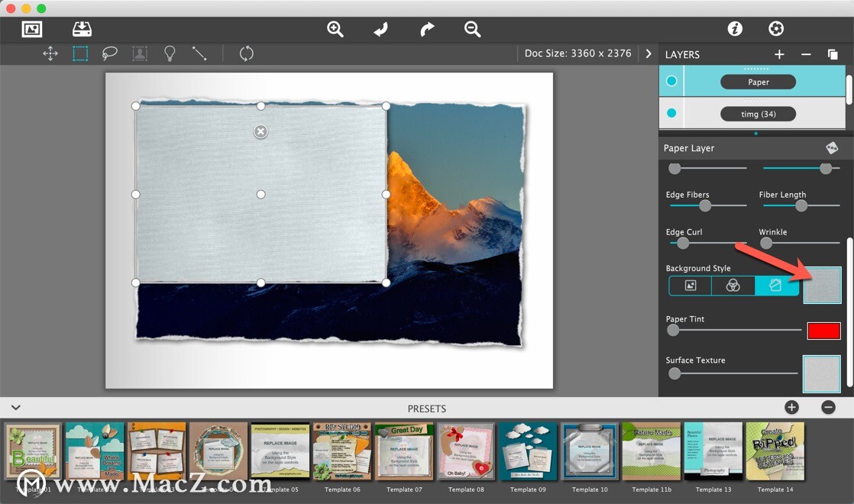Click the Paper Layer panel scrollbar
The height and width of the screenshot is (504, 854).
pos(849,313)
